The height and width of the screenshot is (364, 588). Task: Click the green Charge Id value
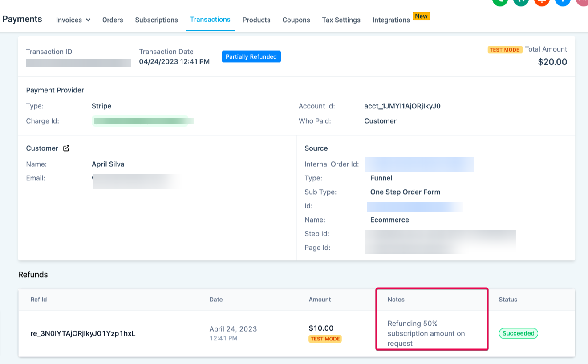143,121
